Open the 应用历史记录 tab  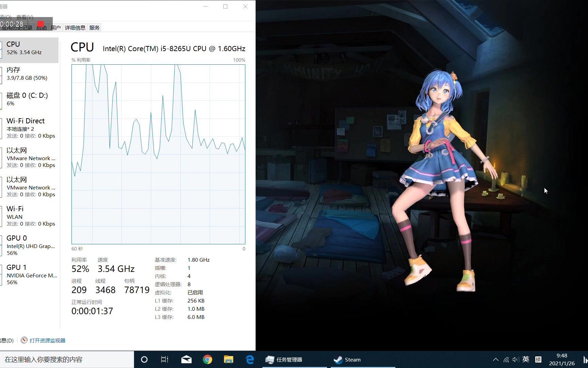click(16, 28)
